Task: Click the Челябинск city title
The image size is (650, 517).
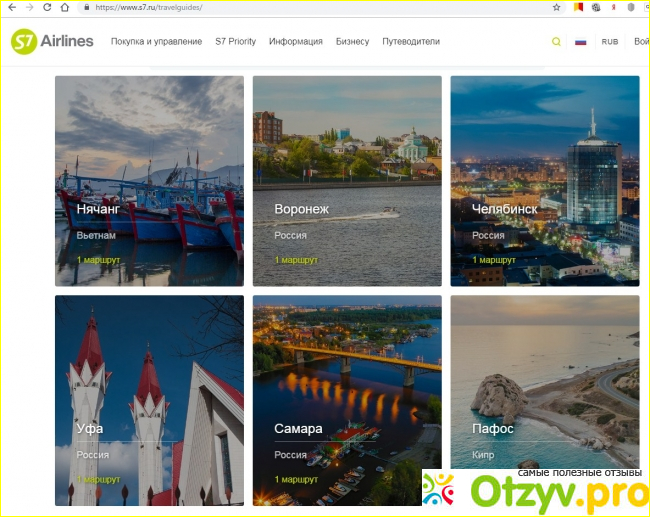Action: click(504, 209)
